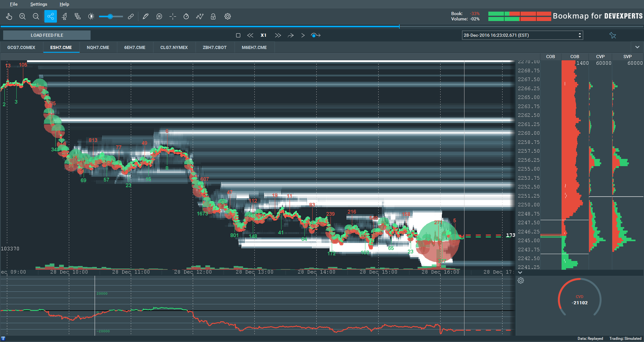Toggle the padlock lock icon
This screenshot has width=644, height=342.
pos(213,16)
